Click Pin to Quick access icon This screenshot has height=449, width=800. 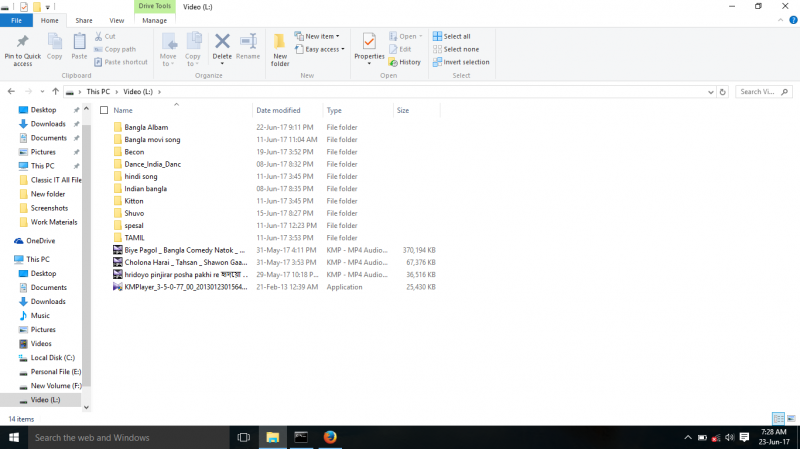point(22,41)
